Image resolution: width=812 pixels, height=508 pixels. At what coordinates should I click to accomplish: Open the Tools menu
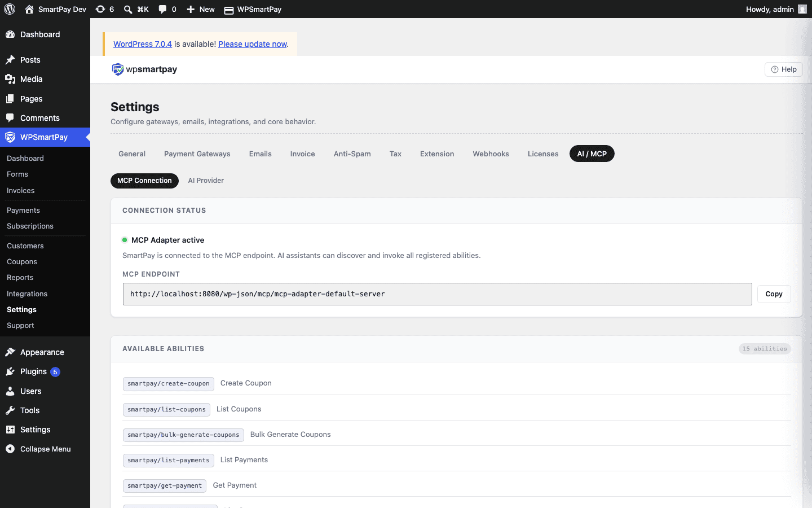(45, 410)
